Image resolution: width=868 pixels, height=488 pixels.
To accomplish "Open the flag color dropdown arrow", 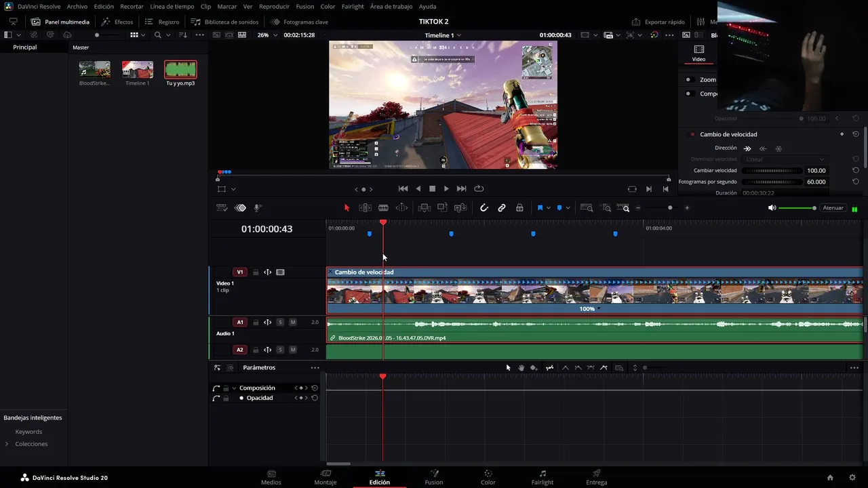I will pos(549,208).
